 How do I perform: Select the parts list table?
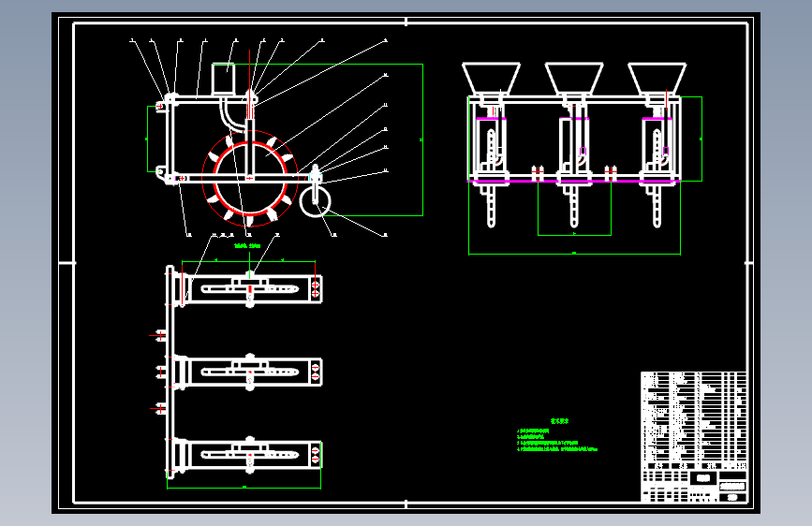tap(694, 420)
